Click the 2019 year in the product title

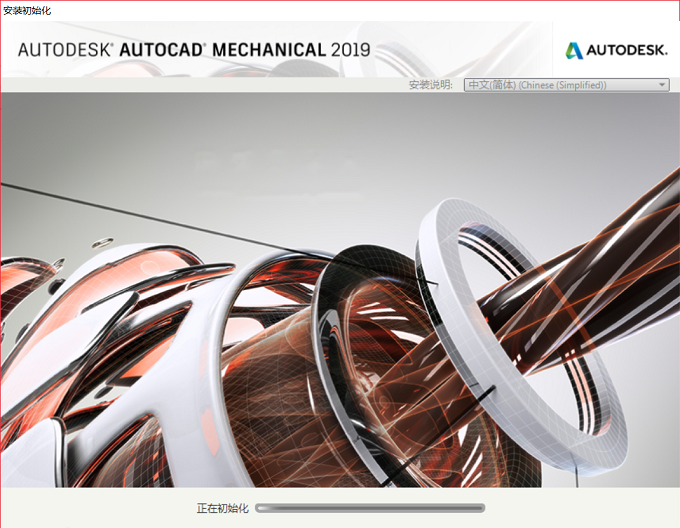[350, 50]
